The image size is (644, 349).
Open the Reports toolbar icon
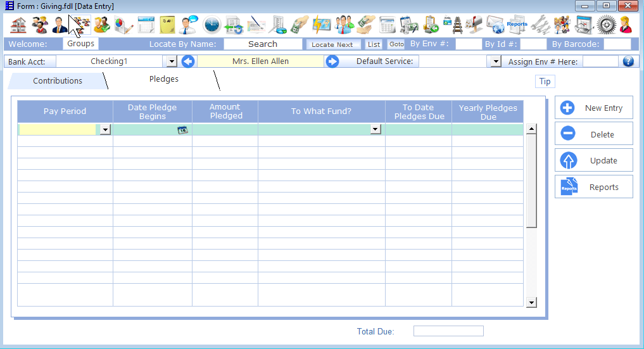pyautogui.click(x=517, y=25)
